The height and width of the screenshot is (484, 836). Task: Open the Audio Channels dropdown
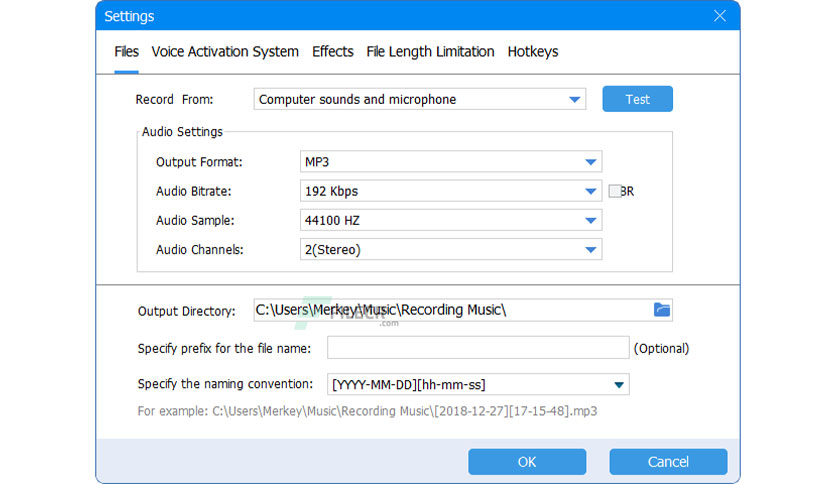pos(451,249)
